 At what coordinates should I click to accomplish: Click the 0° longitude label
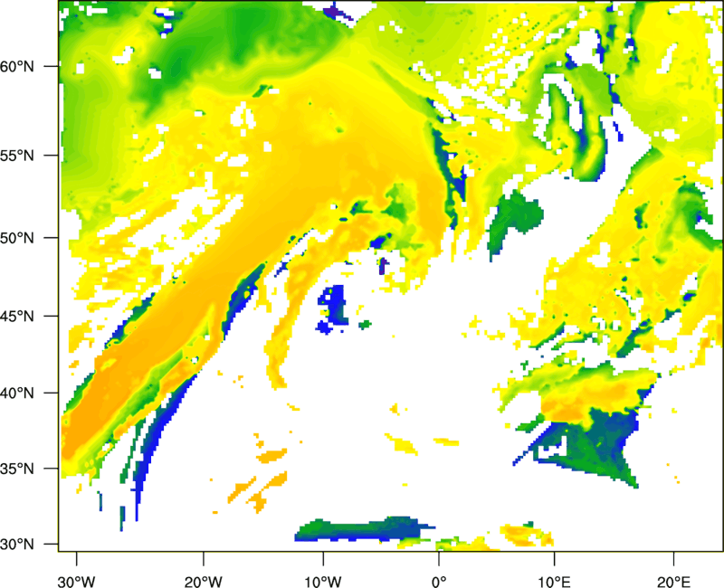coord(439,581)
